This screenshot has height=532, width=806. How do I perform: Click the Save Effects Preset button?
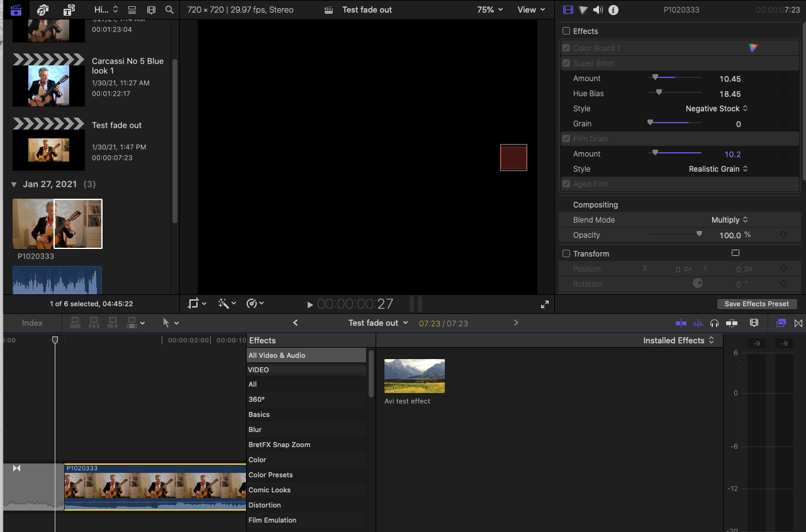pyautogui.click(x=756, y=304)
